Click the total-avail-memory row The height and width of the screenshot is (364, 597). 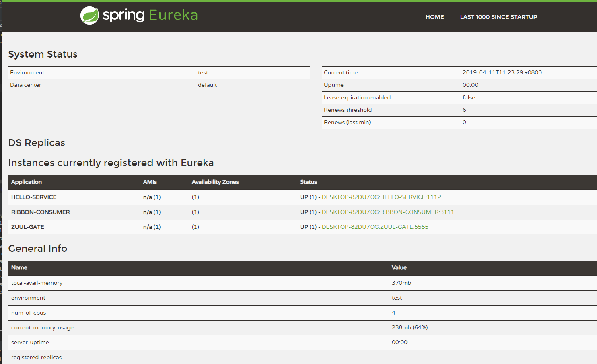pyautogui.click(x=37, y=283)
